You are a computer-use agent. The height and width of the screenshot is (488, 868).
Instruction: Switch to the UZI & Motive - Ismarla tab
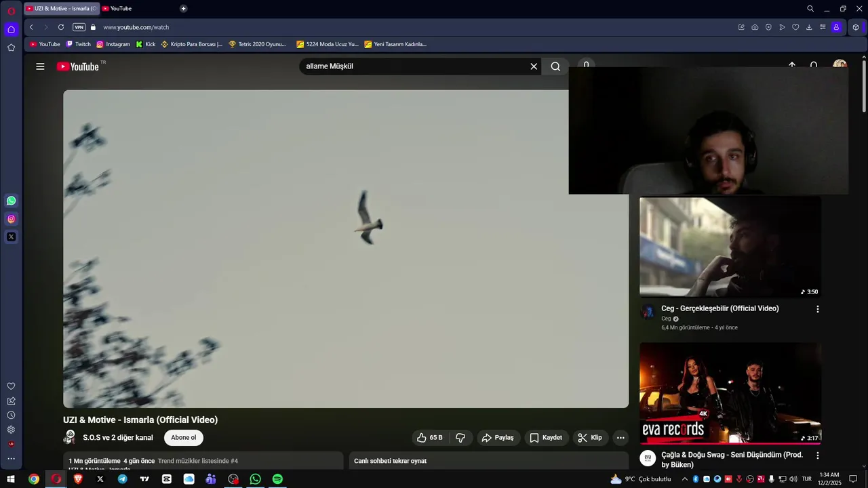(x=62, y=8)
